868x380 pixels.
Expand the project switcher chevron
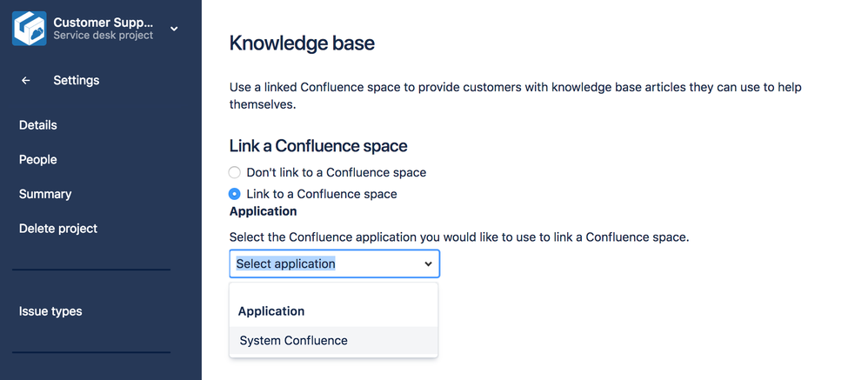coord(174,29)
